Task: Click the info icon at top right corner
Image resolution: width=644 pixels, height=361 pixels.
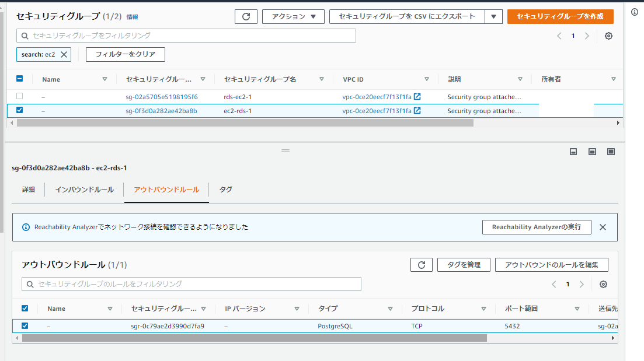Action: [x=636, y=10]
